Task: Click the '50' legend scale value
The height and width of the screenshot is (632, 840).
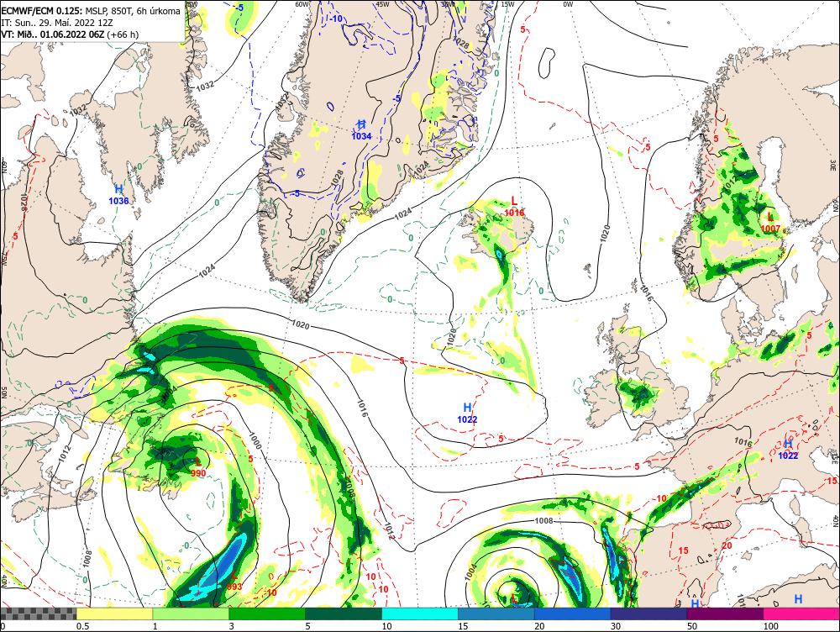Action: click(692, 626)
